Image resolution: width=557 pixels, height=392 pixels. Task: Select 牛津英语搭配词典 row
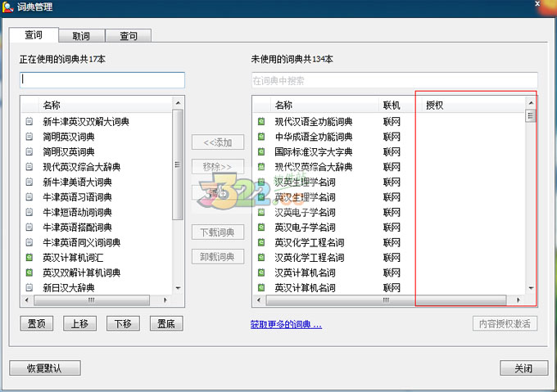coord(97,227)
